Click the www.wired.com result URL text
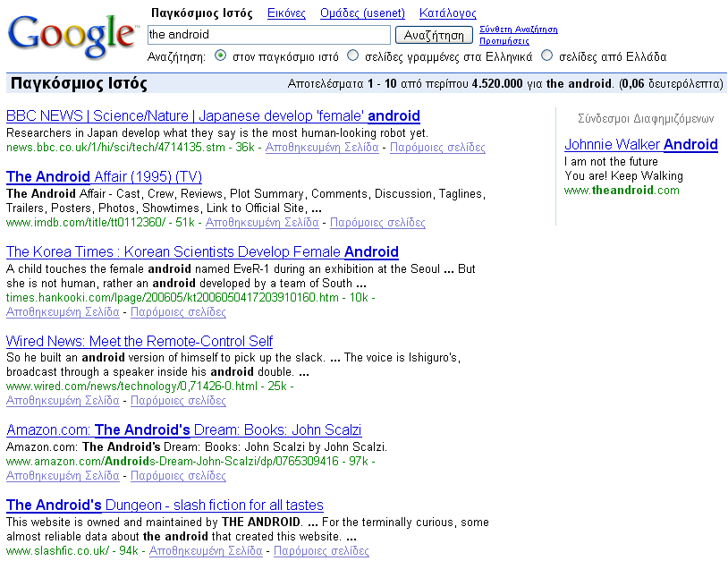 point(131,387)
